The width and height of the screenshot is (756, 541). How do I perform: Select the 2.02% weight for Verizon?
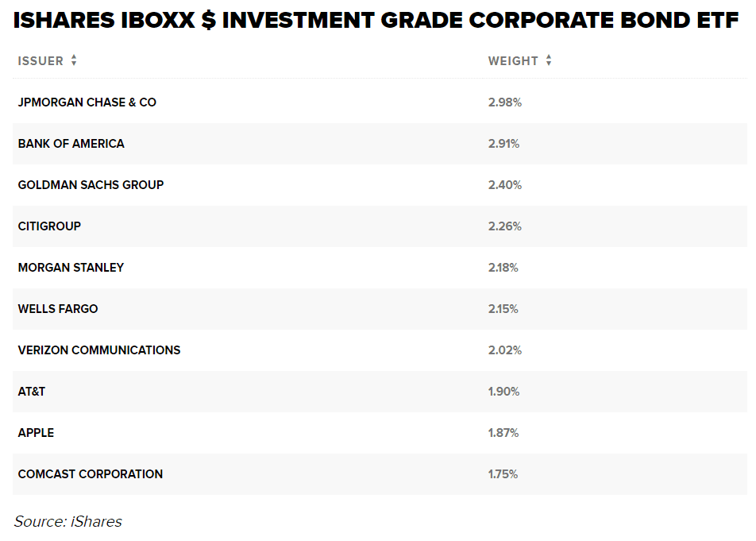(x=505, y=350)
